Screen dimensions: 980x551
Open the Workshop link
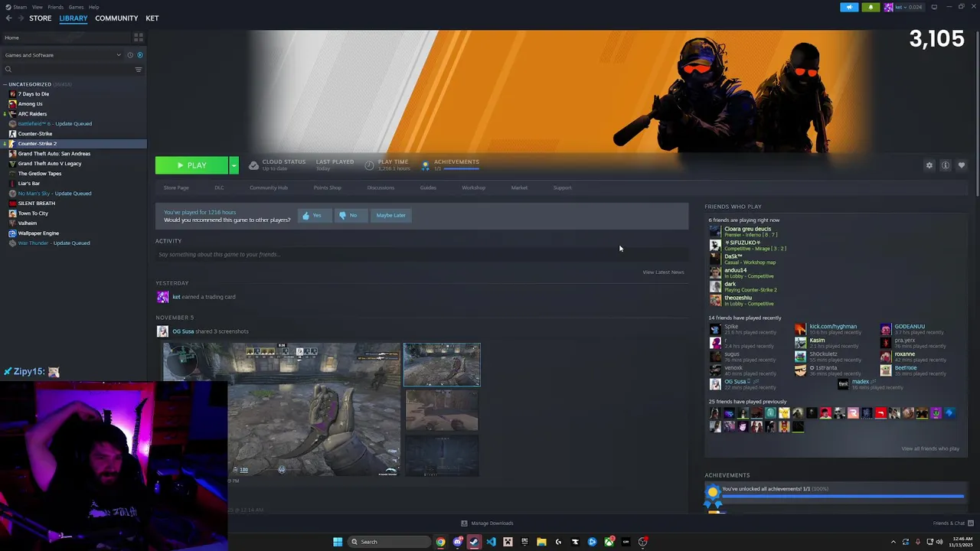coord(473,187)
